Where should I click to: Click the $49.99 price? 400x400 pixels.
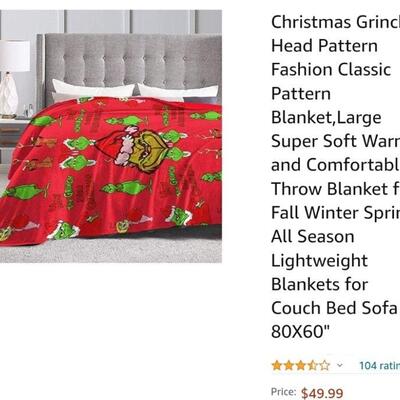coord(322,393)
